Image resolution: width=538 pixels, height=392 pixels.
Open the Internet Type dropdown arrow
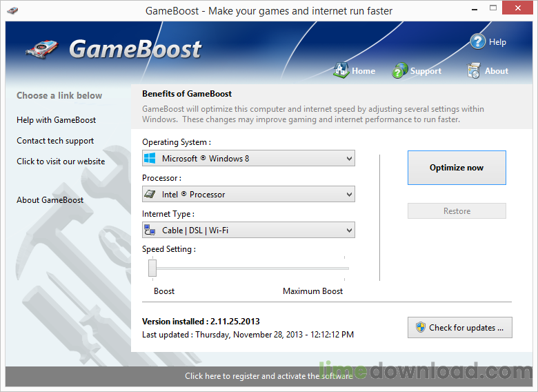coord(349,230)
